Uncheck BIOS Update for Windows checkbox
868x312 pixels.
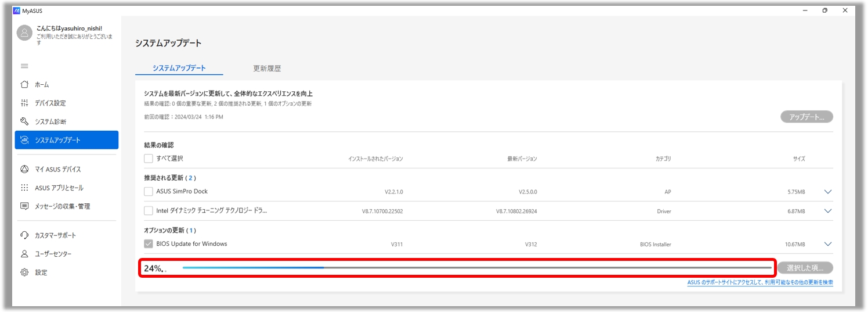pos(149,244)
